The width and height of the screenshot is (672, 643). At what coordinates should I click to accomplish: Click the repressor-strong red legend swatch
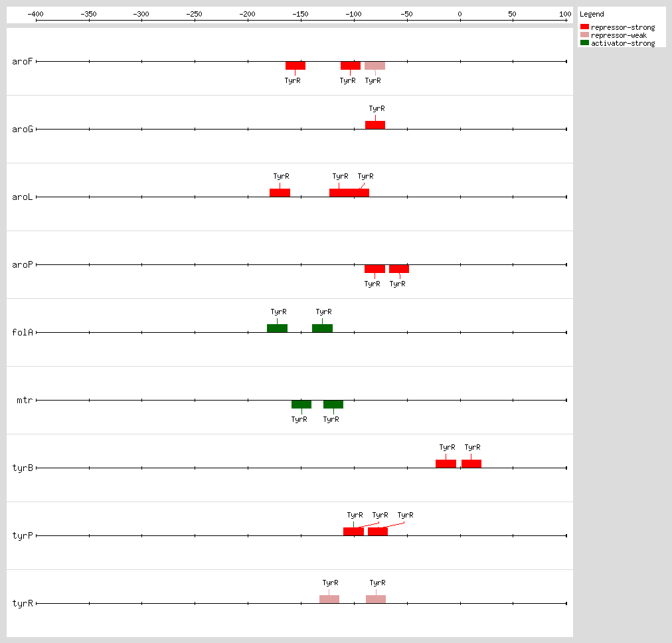click(x=584, y=27)
